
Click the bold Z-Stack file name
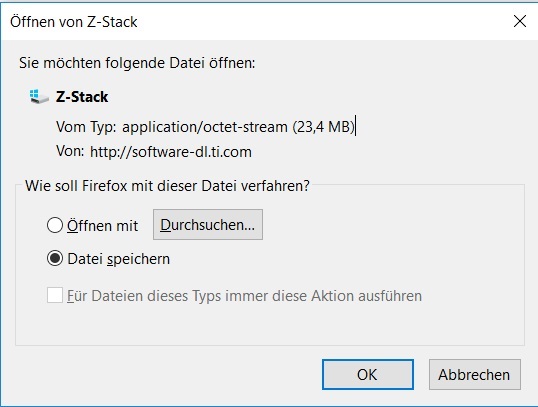(x=82, y=97)
